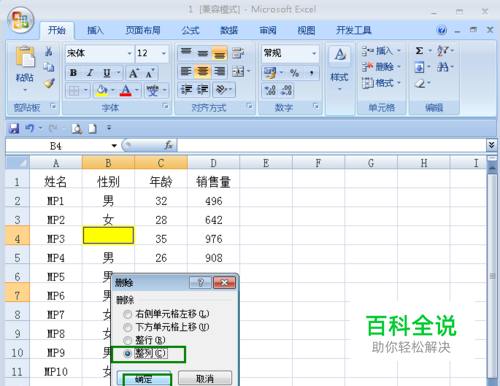Increase font size with grow font icon
The width and height of the screenshot is (500, 386).
134,73
